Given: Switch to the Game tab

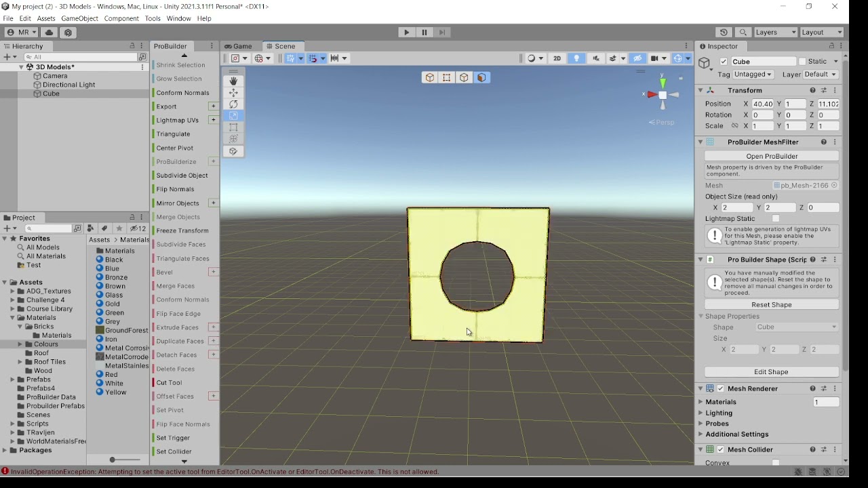Looking at the screenshot, I should pyautogui.click(x=237, y=46).
